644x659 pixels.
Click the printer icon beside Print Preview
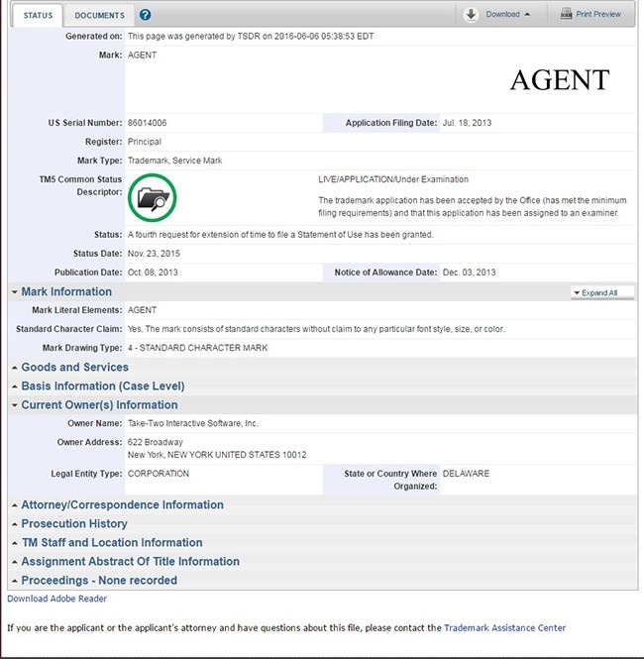(x=567, y=14)
